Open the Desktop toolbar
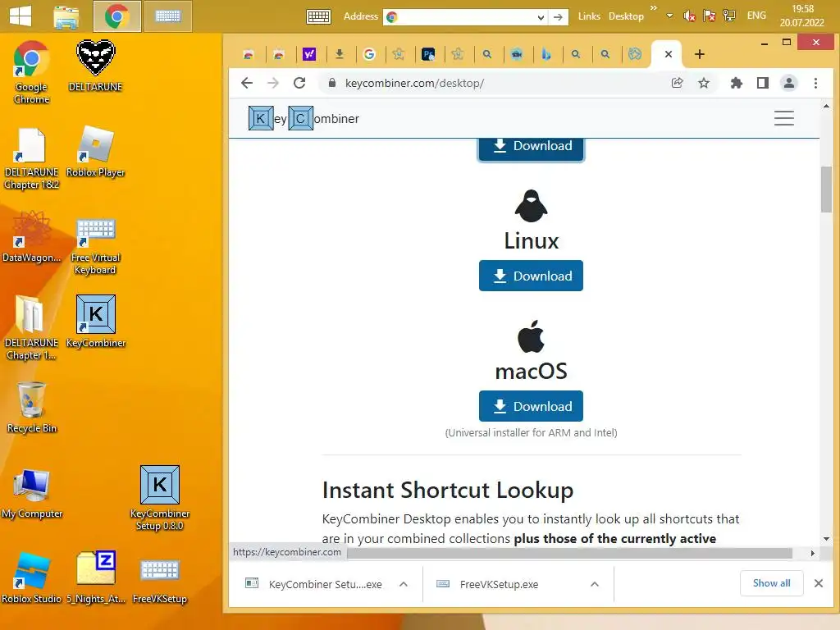Screen dimensions: 840x630 point(626,16)
